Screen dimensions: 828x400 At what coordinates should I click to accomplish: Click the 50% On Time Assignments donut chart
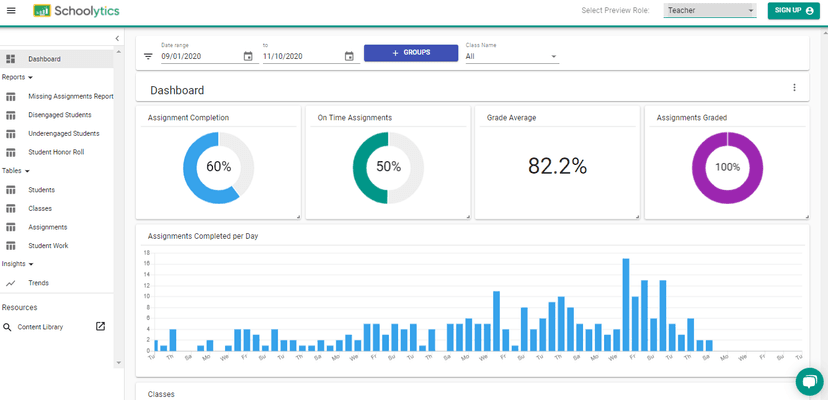[388, 168]
